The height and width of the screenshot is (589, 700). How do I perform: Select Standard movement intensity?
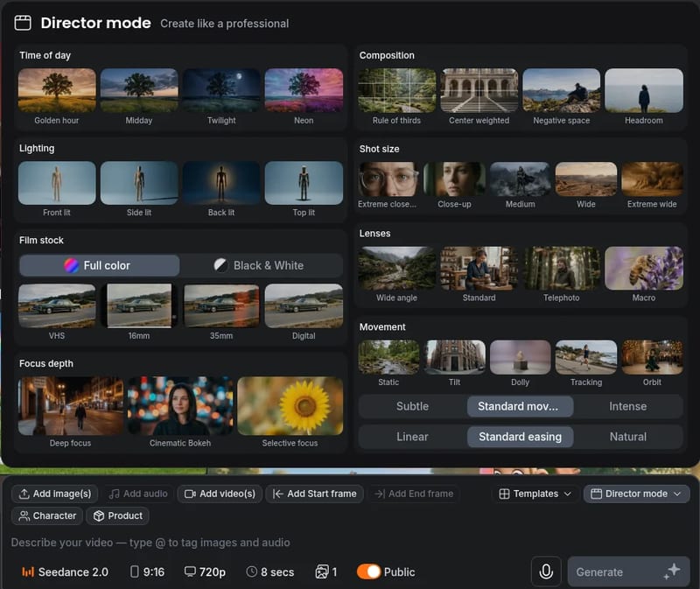520,406
